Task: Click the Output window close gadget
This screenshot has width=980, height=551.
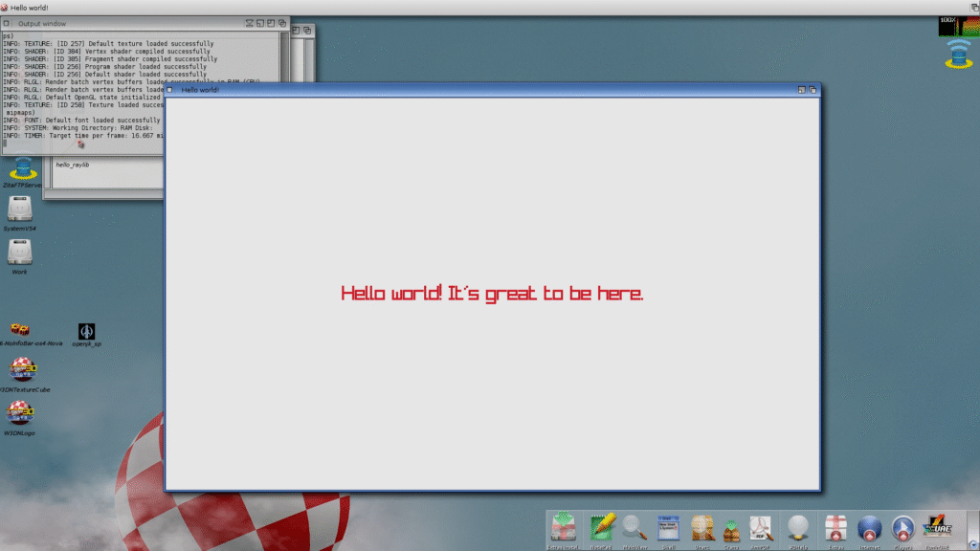Action: [x=7, y=23]
